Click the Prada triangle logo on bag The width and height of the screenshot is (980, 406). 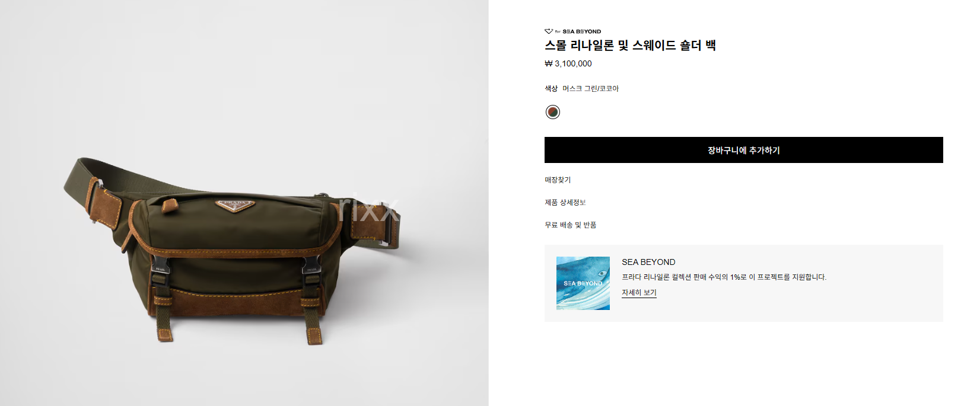click(x=235, y=205)
